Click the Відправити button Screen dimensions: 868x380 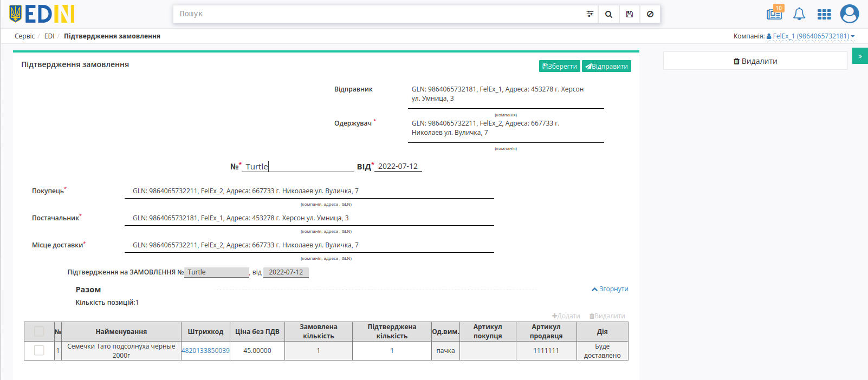606,66
